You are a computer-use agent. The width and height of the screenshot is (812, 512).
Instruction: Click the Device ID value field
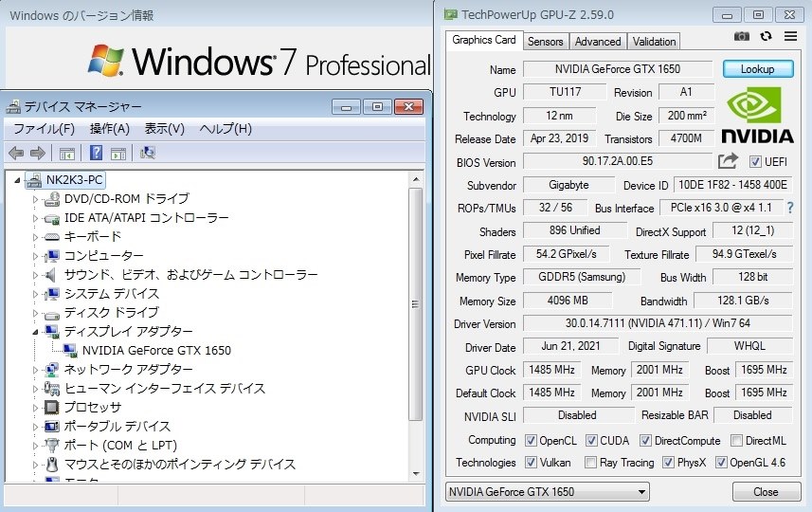[732, 185]
